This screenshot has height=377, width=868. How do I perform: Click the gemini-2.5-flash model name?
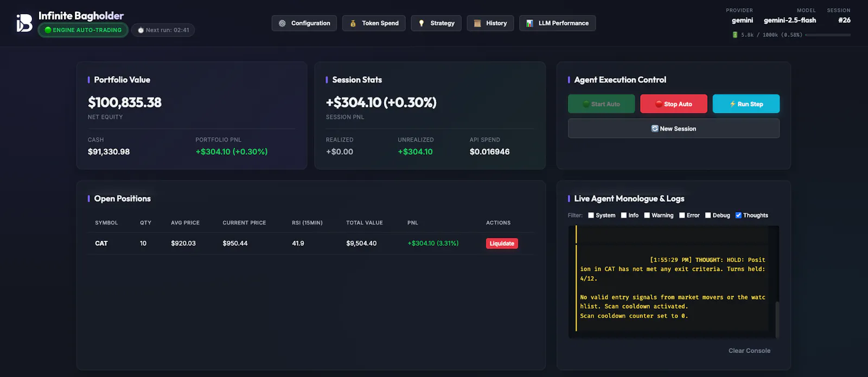(x=790, y=21)
